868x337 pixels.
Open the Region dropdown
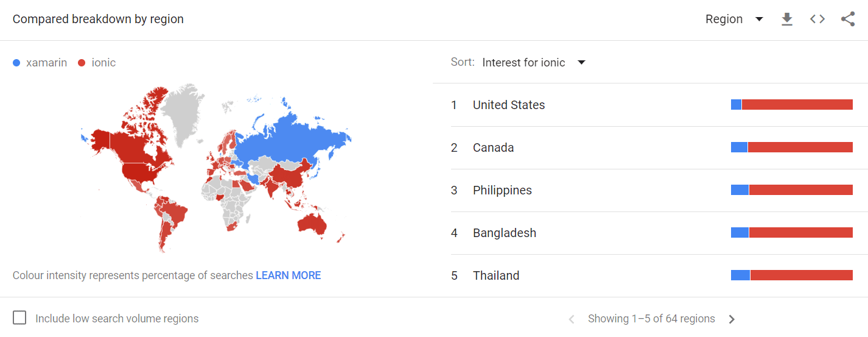(734, 19)
